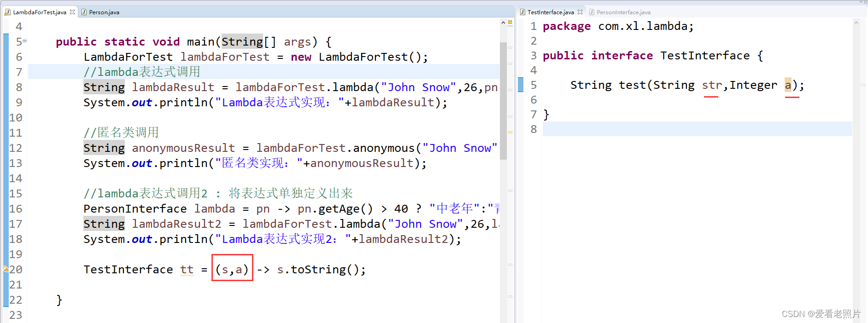Click the 'main' method name on line 5
868x323 pixels.
[200, 42]
